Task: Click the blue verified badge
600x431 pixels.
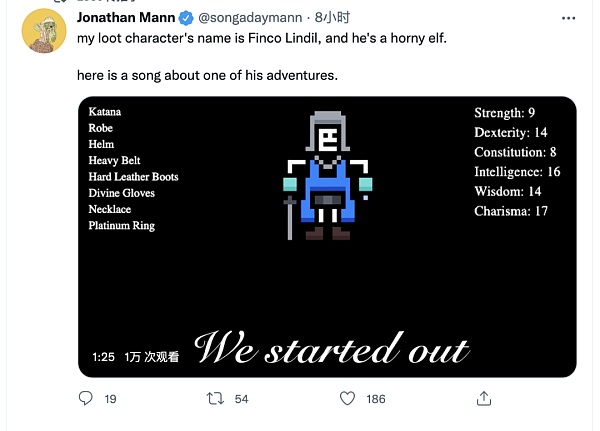Action: click(186, 18)
